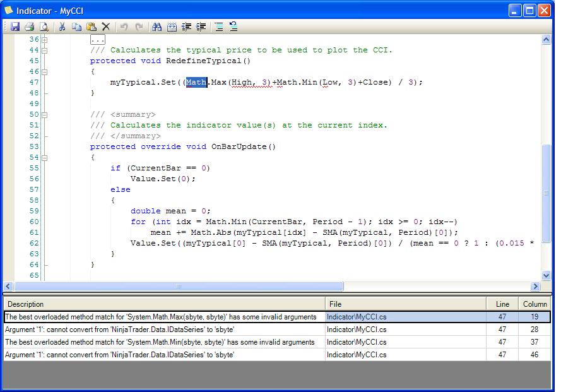
Task: Select the System.Math.Min overload error row
Action: (x=277, y=342)
